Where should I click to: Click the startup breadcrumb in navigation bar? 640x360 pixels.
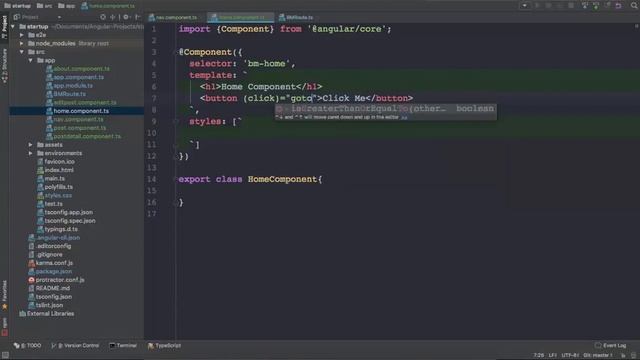[x=17, y=6]
